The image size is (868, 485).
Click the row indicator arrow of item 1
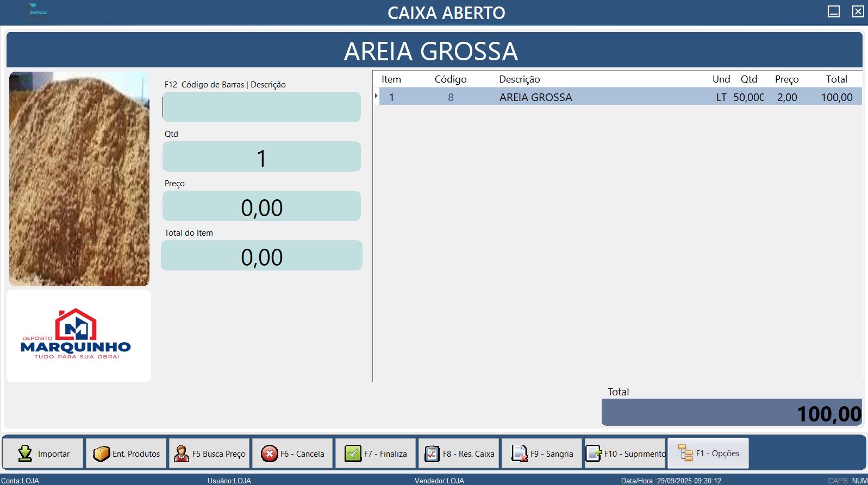(376, 97)
